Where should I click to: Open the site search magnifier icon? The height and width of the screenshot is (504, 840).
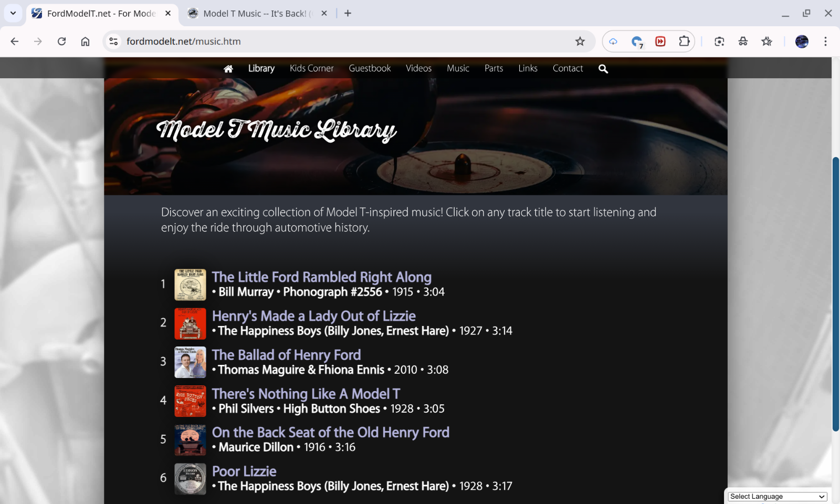point(603,69)
